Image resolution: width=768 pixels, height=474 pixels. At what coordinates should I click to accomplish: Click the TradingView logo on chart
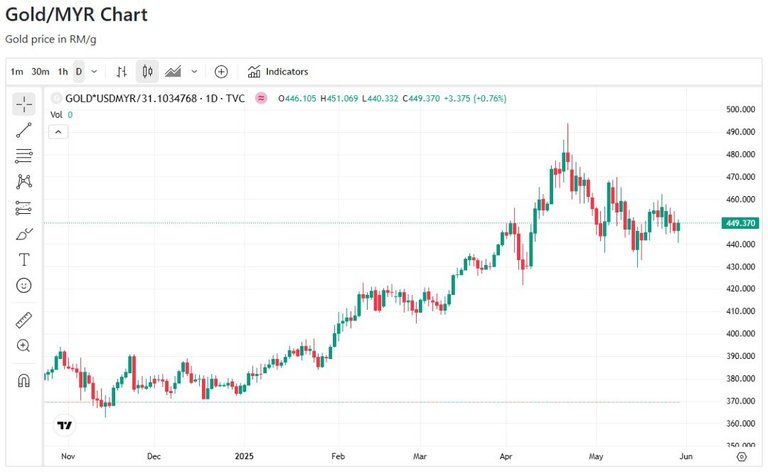pos(65,425)
